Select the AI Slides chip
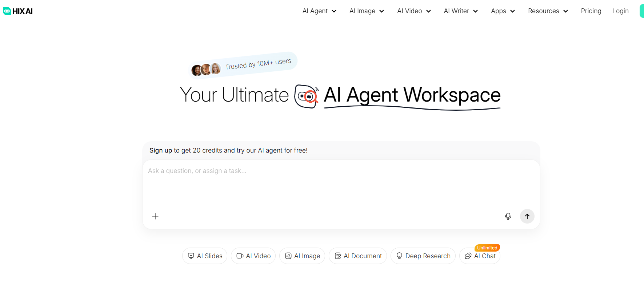This screenshot has width=644, height=288. tap(205, 256)
